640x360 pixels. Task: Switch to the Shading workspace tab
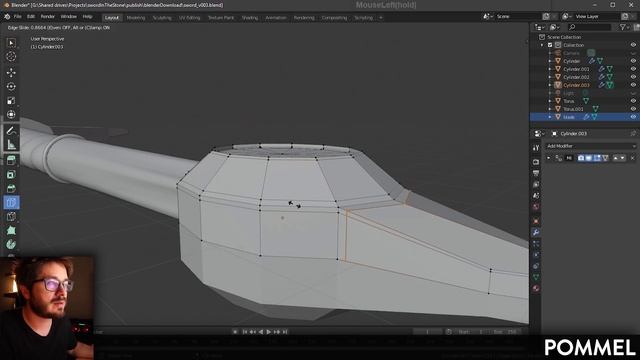(x=250, y=18)
